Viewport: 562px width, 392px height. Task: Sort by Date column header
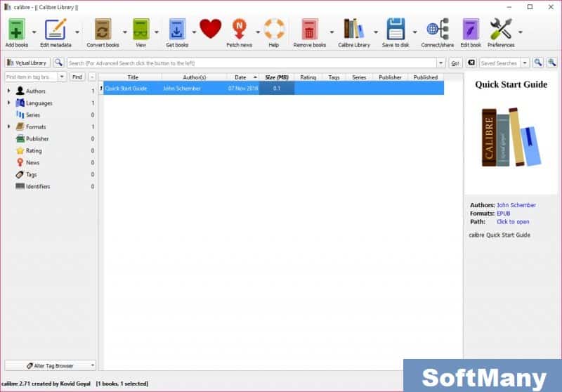pos(243,77)
